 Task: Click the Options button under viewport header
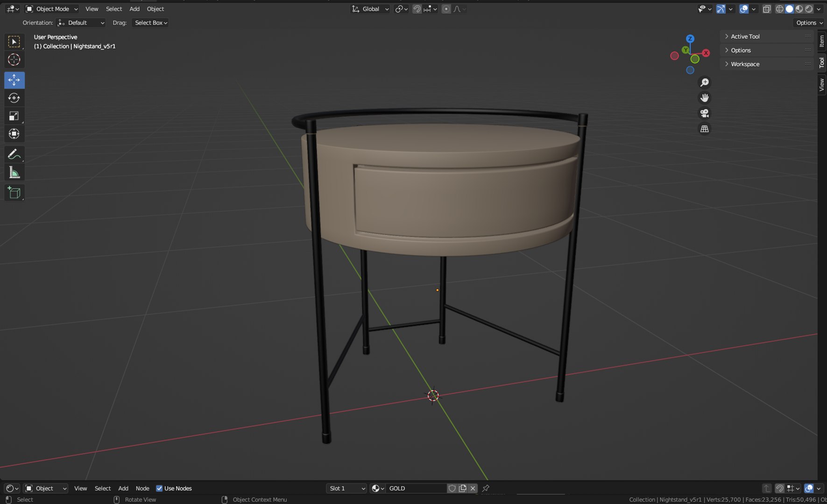pyautogui.click(x=809, y=22)
